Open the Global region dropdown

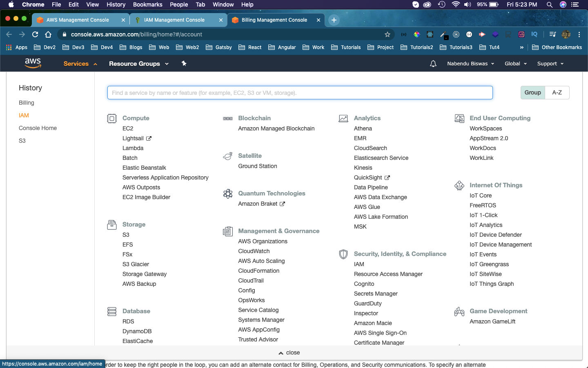point(516,64)
